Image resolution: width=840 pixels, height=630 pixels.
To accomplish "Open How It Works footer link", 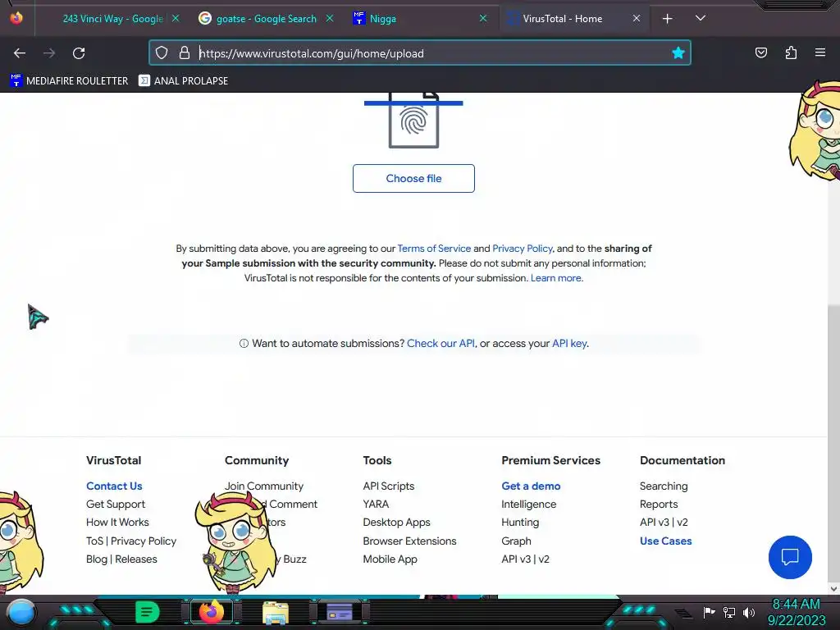I will [117, 523].
